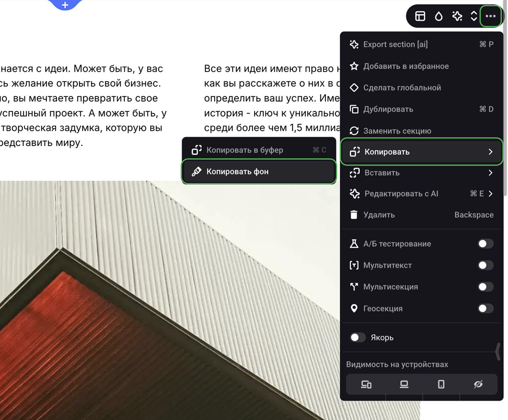
Task: Toggle А/Б тестирование switch
Action: (x=485, y=244)
